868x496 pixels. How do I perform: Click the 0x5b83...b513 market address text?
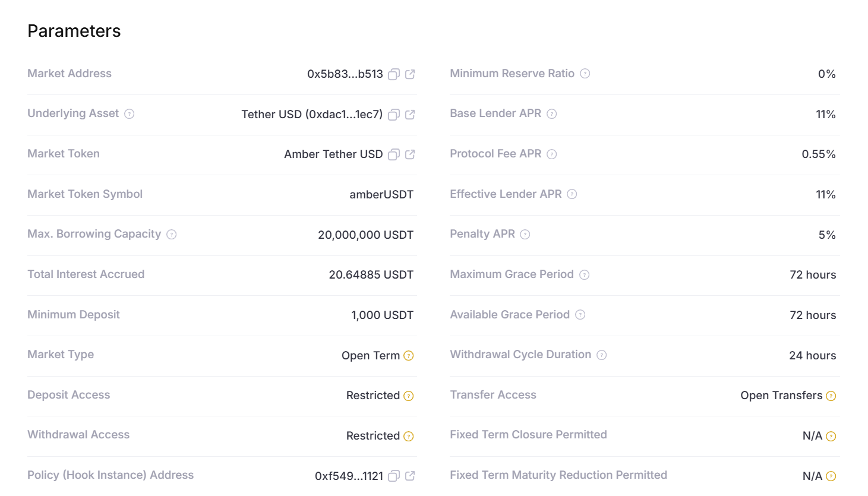(x=345, y=74)
